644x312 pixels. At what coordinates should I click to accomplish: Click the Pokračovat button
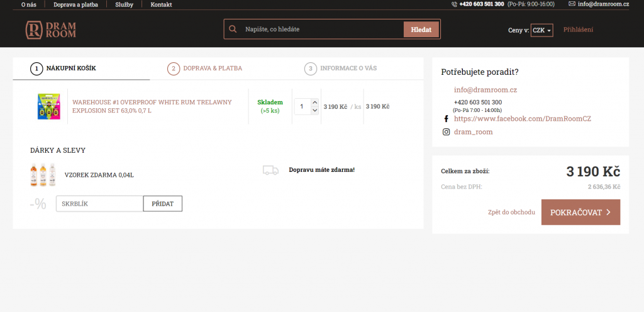pos(580,212)
